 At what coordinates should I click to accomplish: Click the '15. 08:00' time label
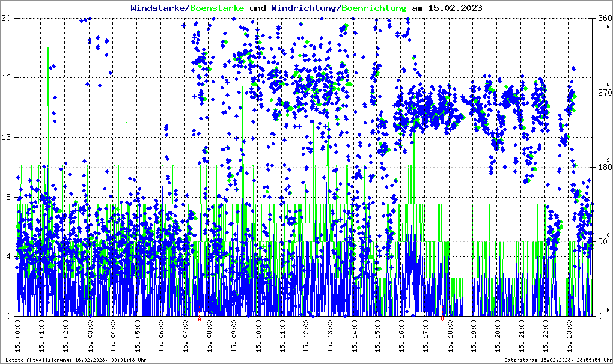point(210,336)
